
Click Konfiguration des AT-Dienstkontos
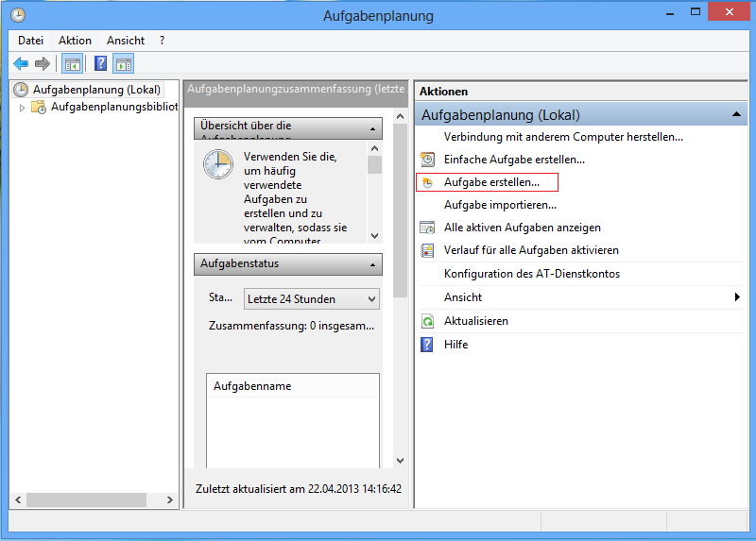[532, 274]
